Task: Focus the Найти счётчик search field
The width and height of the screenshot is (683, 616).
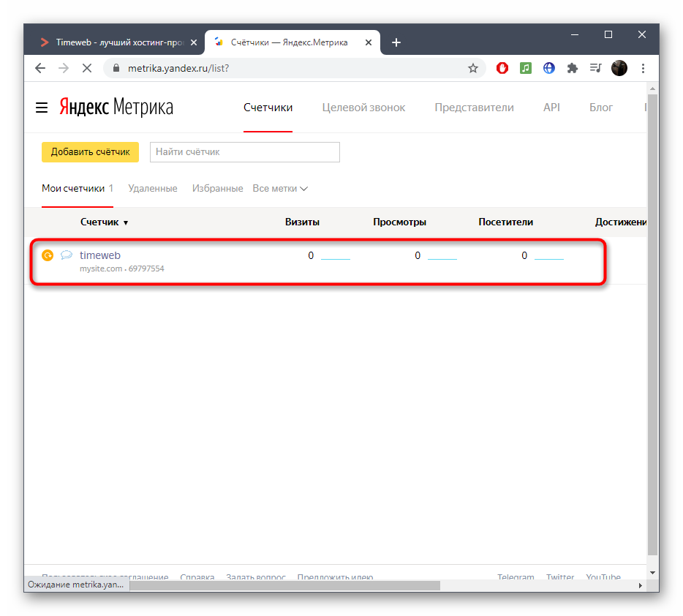Action: coord(245,152)
